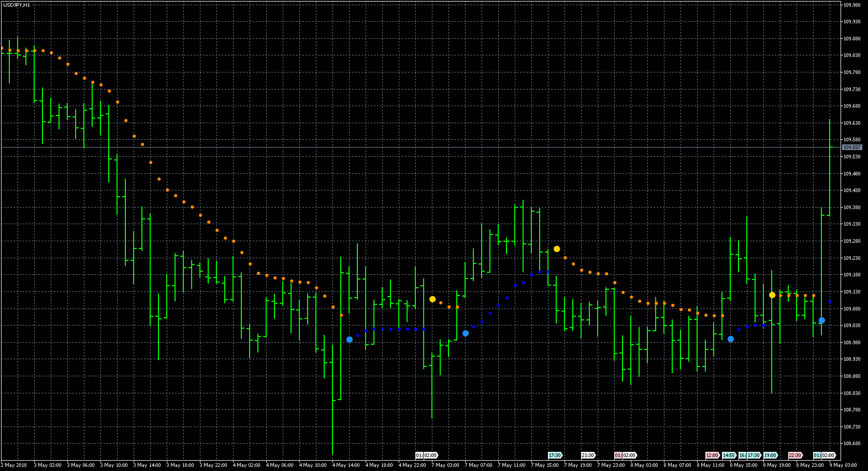Click the 2 May 2018 date on the time axis
This screenshot has width=868, height=471.
(14, 465)
